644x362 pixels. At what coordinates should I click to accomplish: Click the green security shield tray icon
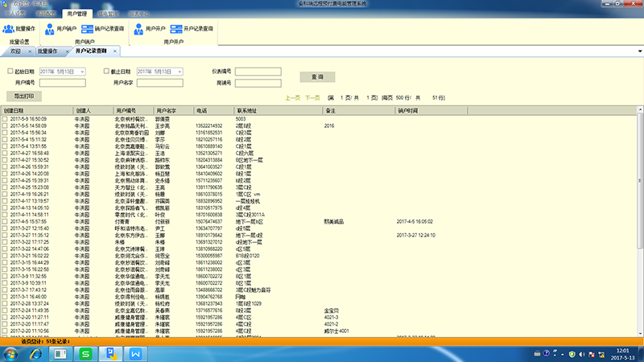coord(572,354)
